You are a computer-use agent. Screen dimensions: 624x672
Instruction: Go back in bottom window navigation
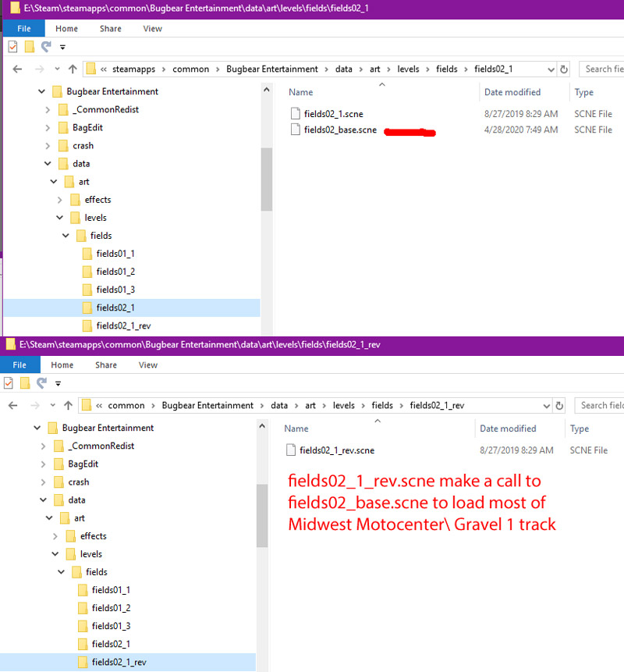tap(12, 405)
